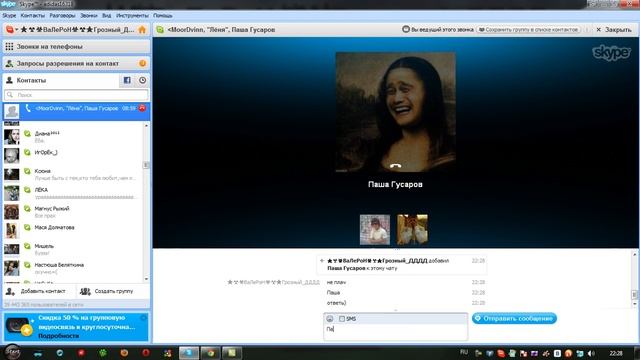
Task: Click Магнус Рыжий's avatar thumbnail
Action: 11,212
